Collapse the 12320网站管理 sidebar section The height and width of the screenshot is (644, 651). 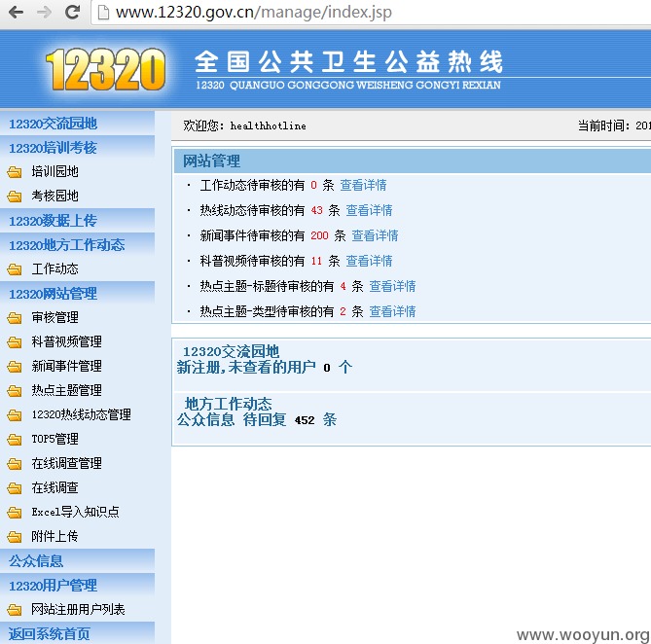[x=77, y=294]
